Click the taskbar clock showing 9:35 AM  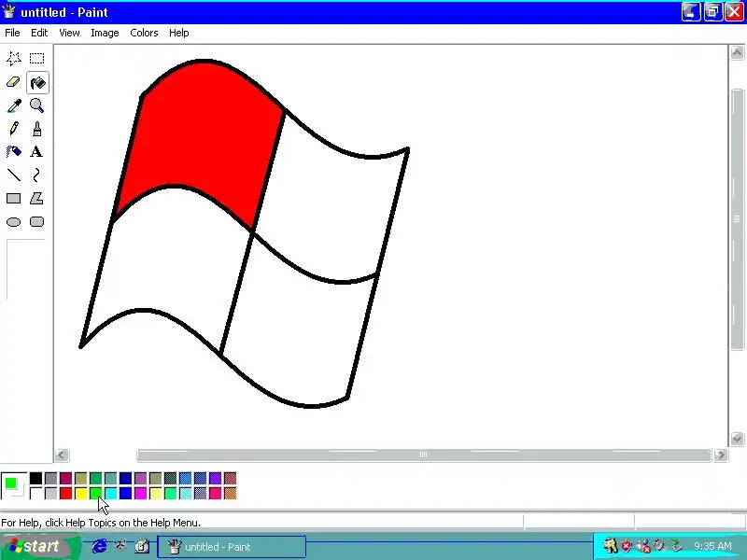point(712,546)
